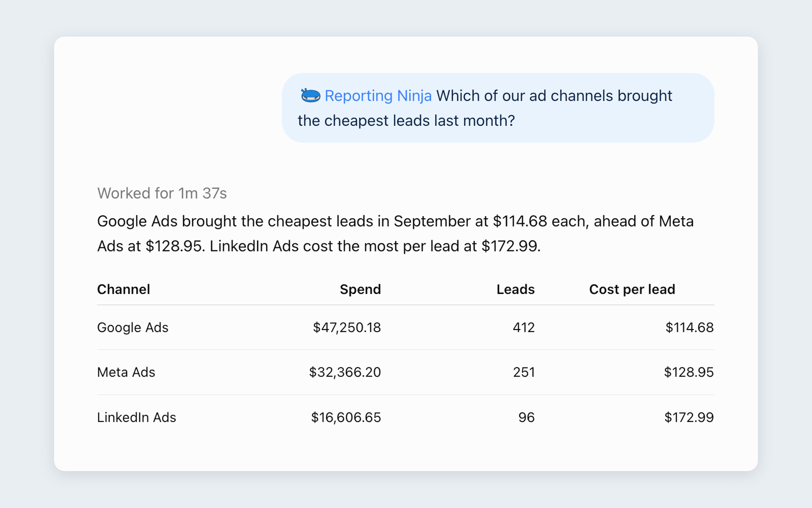This screenshot has width=812, height=508.
Task: Click the 251 leads cell
Action: tap(524, 372)
